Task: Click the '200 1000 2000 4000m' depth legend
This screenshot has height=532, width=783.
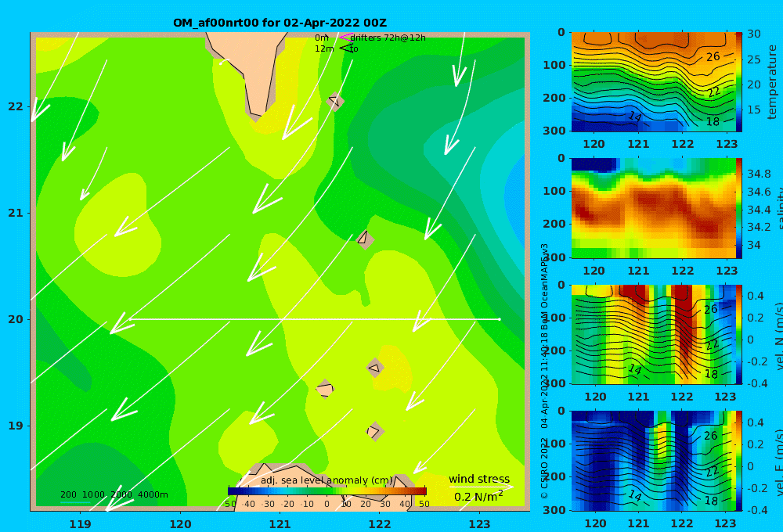Action: 114,494
